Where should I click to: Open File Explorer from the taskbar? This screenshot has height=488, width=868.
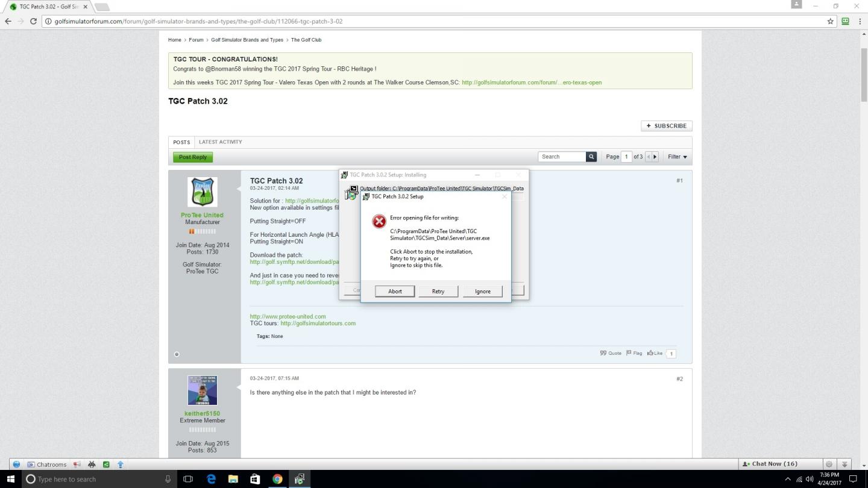click(x=233, y=479)
